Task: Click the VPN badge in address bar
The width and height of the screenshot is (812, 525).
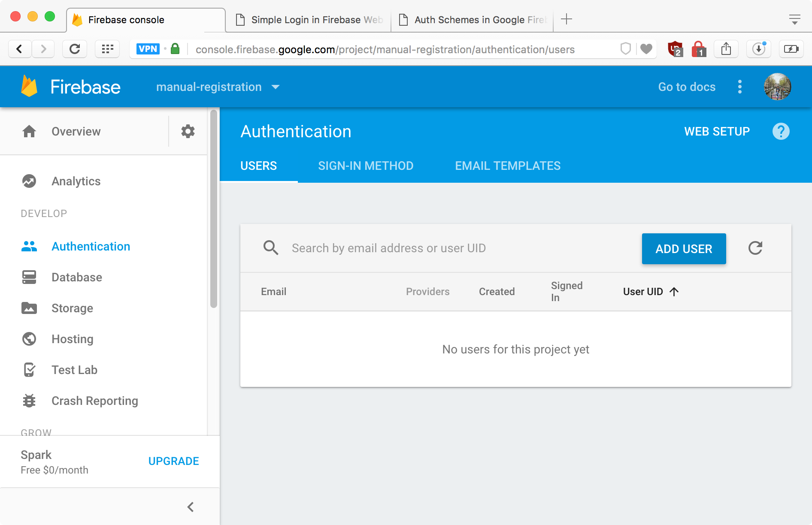Action: click(148, 49)
